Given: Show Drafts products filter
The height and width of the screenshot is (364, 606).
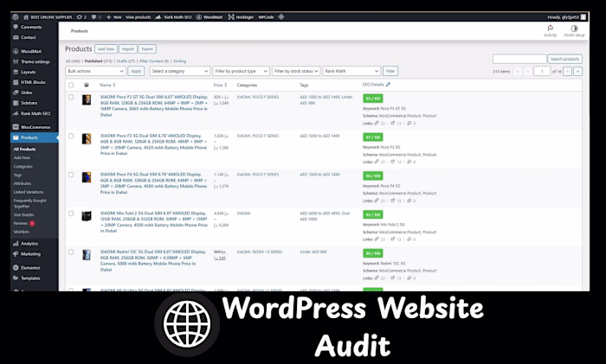Looking at the screenshot, I should click(x=126, y=61).
